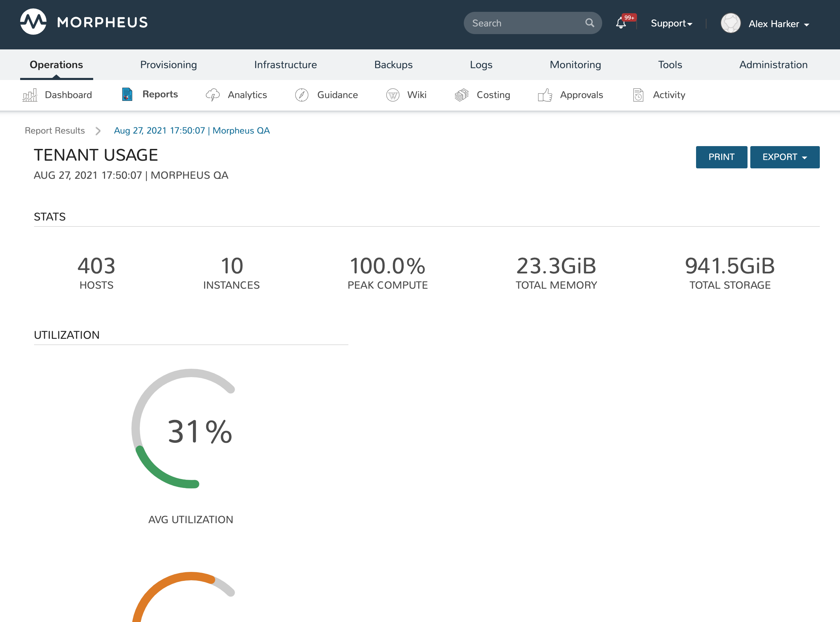Screen dimensions: 840x622
Task: Click the Aug 27, 2021 Morpheus QA breadcrumb
Action: click(x=192, y=131)
